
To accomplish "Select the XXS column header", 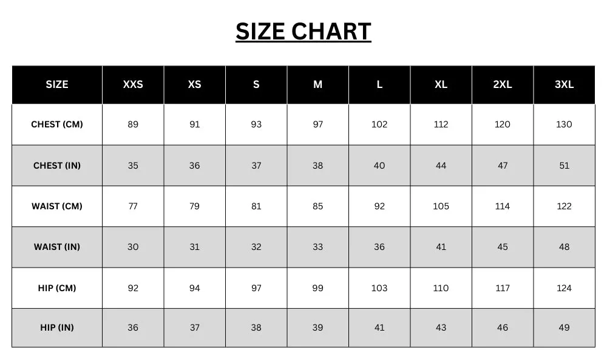I will point(133,84).
